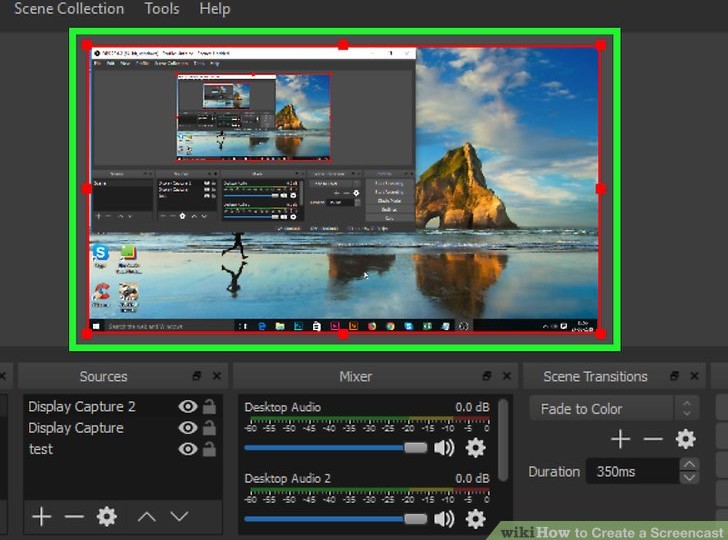Open Desktop Audio settings gear in Mixer
The image size is (728, 540).
[476, 448]
